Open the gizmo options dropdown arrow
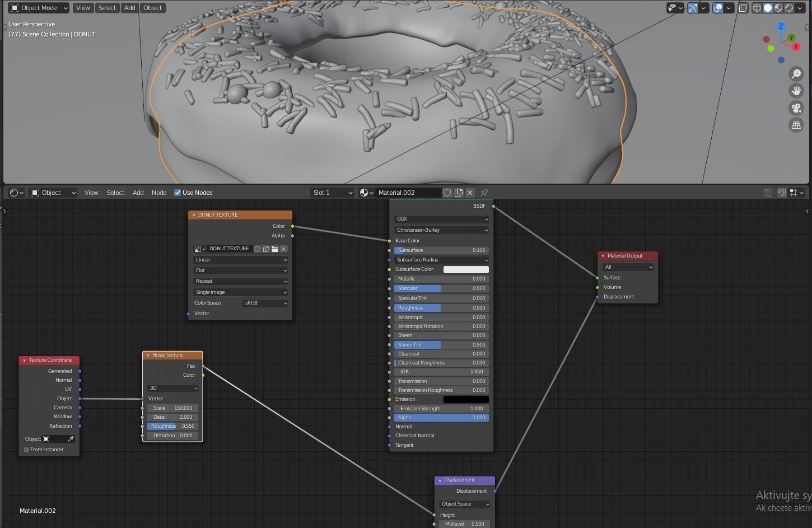 [703, 8]
